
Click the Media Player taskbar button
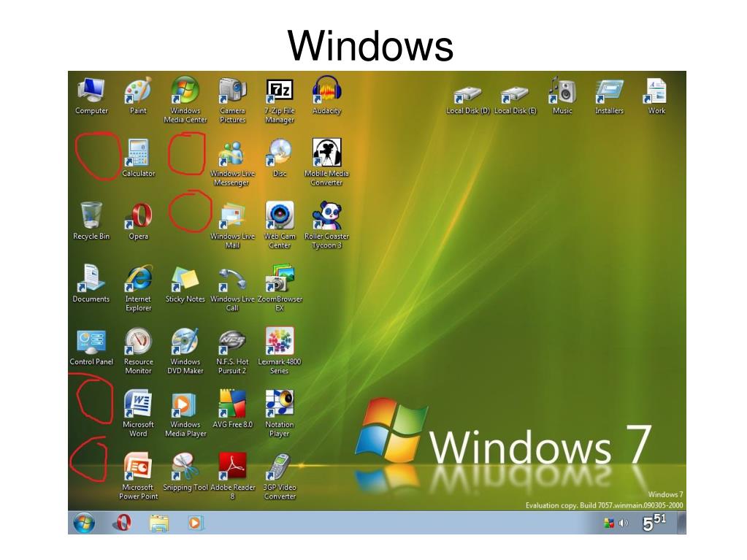point(195,523)
